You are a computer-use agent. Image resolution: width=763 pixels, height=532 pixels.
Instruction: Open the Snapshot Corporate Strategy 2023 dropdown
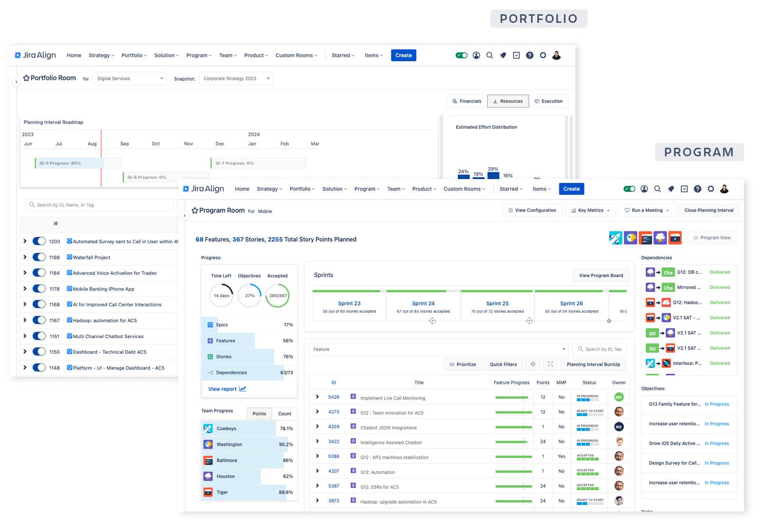coord(236,78)
